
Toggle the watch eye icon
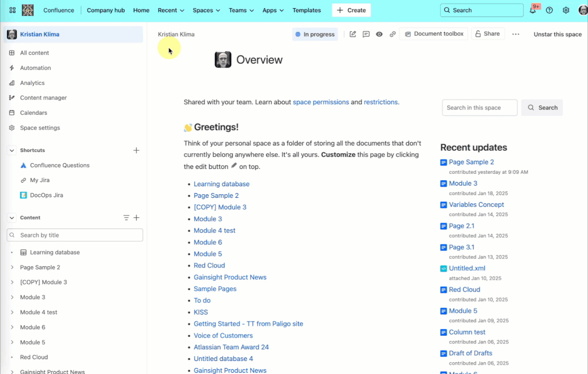tap(379, 34)
